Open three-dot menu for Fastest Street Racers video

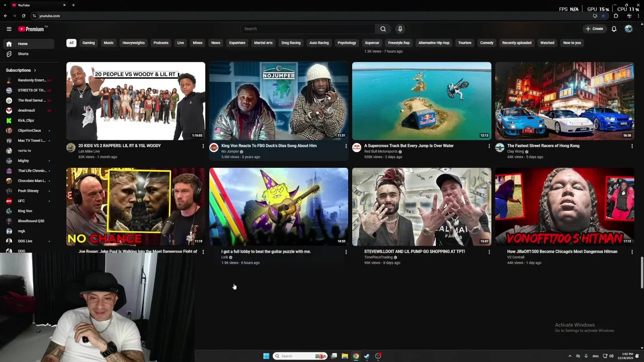632,146
